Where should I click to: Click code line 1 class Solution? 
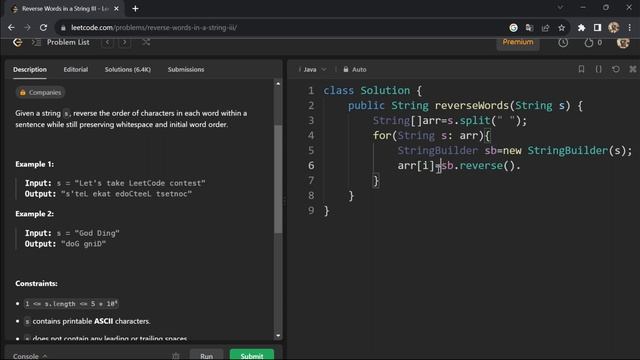click(x=373, y=91)
